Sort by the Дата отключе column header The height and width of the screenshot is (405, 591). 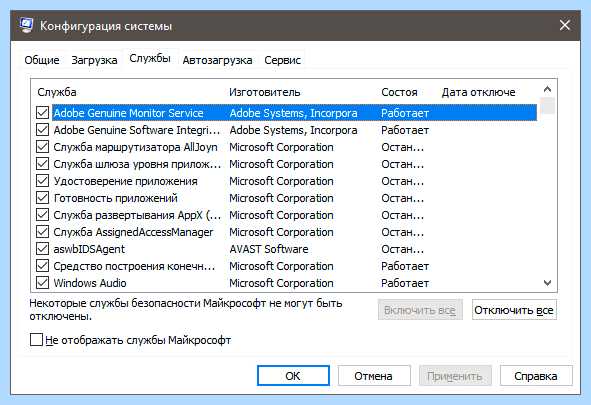tap(478, 92)
